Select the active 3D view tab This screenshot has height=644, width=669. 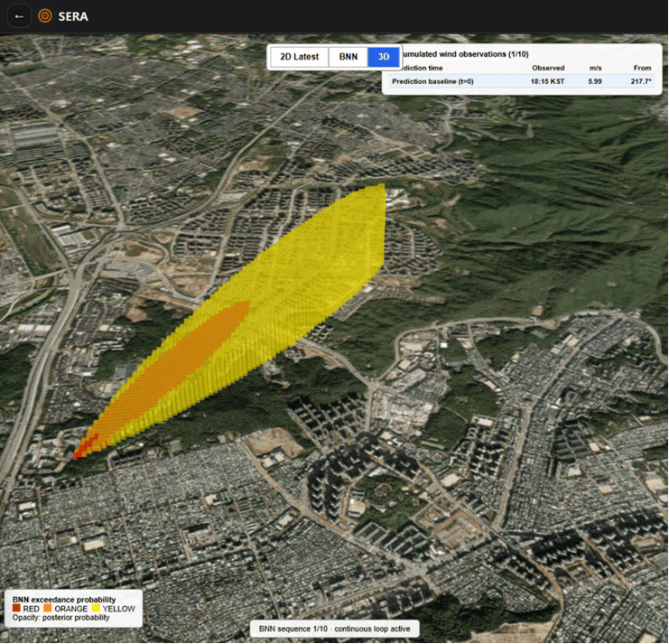384,57
